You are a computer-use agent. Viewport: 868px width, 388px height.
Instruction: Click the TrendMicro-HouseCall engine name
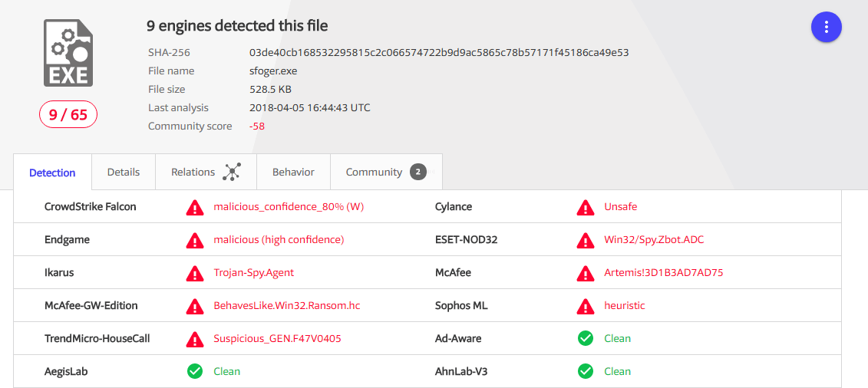click(x=97, y=338)
